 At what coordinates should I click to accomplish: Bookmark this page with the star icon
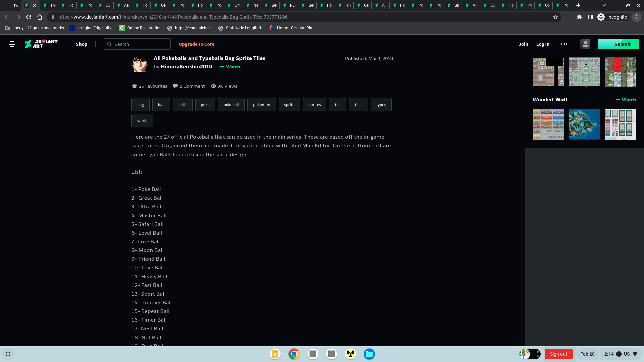pyautogui.click(x=555, y=17)
